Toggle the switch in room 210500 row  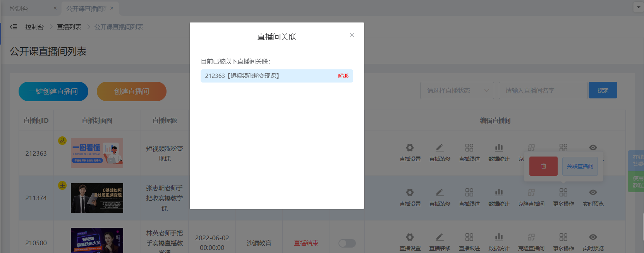coord(347,243)
